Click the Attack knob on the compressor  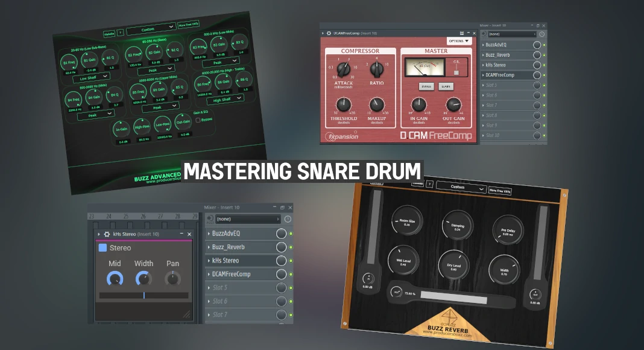(x=343, y=69)
